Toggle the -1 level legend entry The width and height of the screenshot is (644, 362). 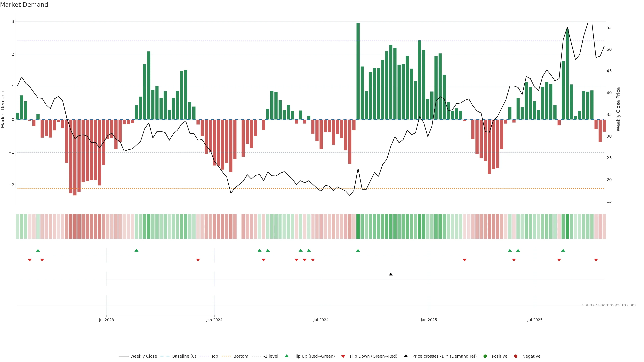(271, 356)
